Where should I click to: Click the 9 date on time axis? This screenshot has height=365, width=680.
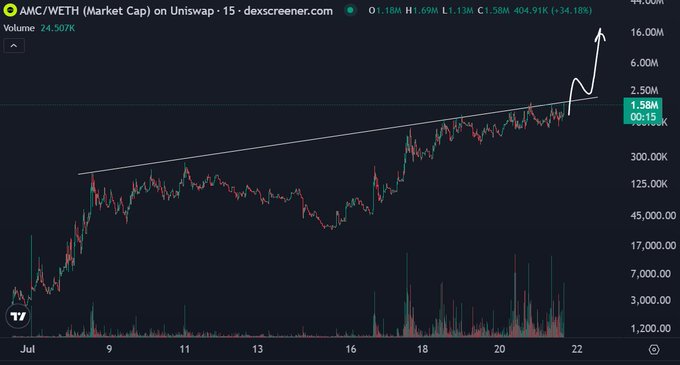click(109, 349)
